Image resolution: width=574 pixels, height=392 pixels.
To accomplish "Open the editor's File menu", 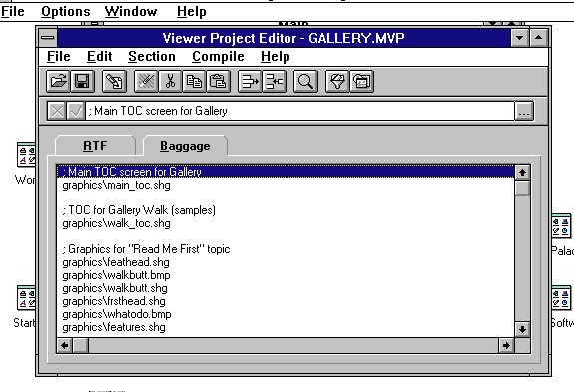I will click(x=59, y=57).
